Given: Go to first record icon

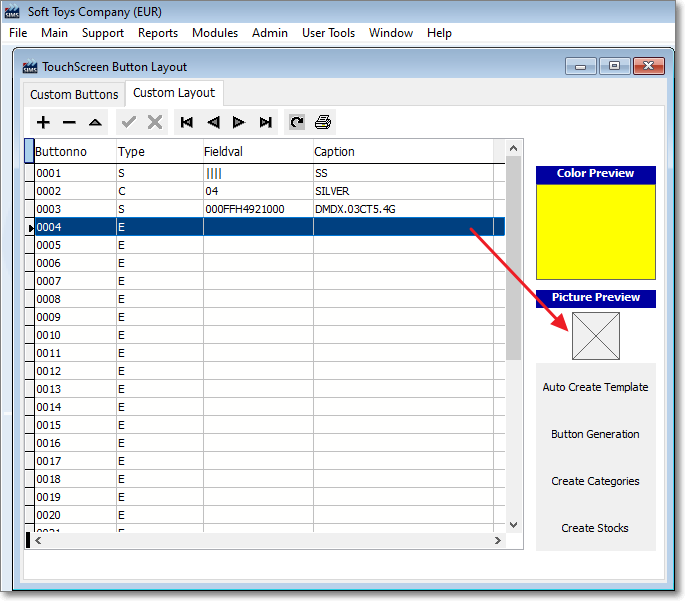Looking at the screenshot, I should tap(187, 122).
